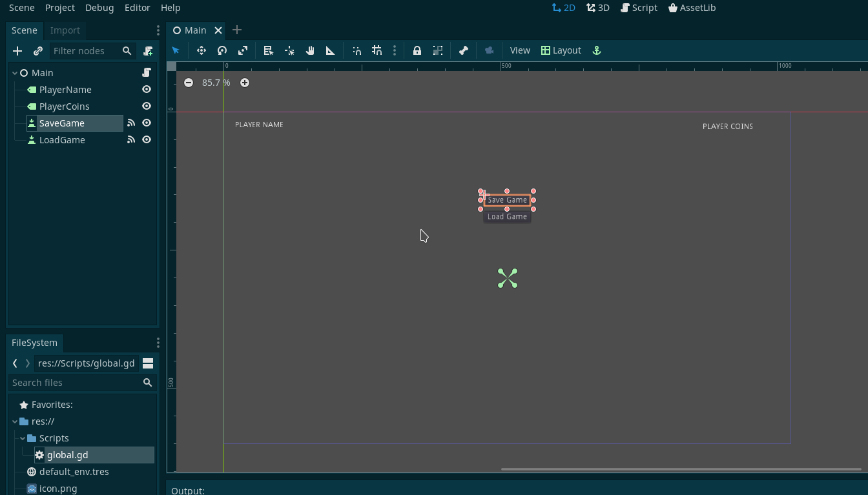Switch to the AssetLib workspace

(692, 8)
